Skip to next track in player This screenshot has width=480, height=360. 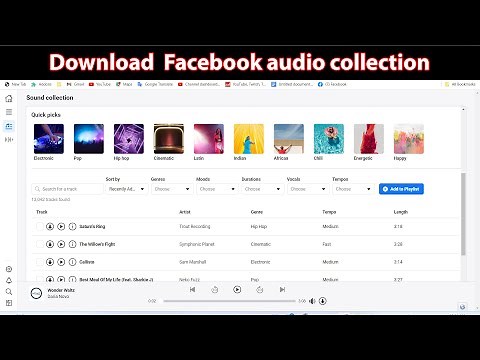[282, 289]
